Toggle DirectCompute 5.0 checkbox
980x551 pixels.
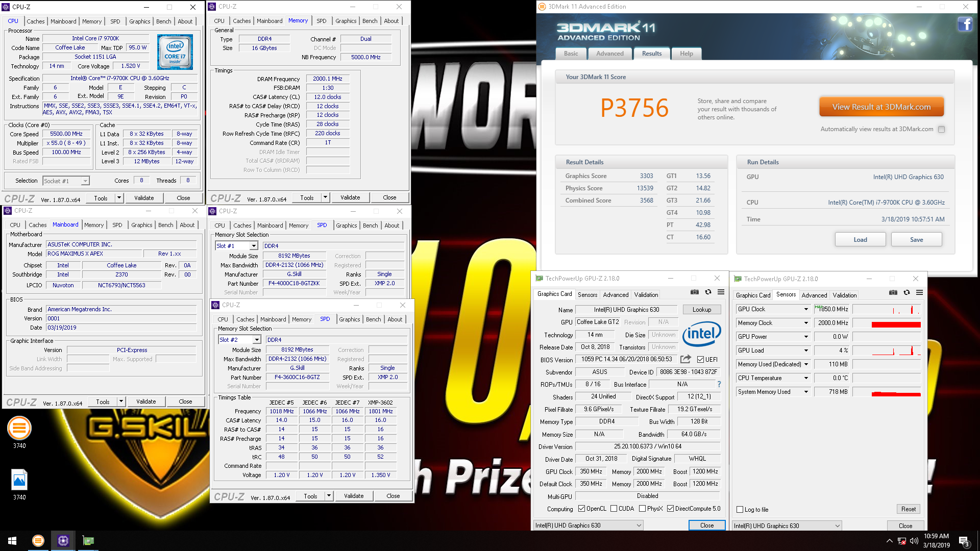[x=671, y=509]
